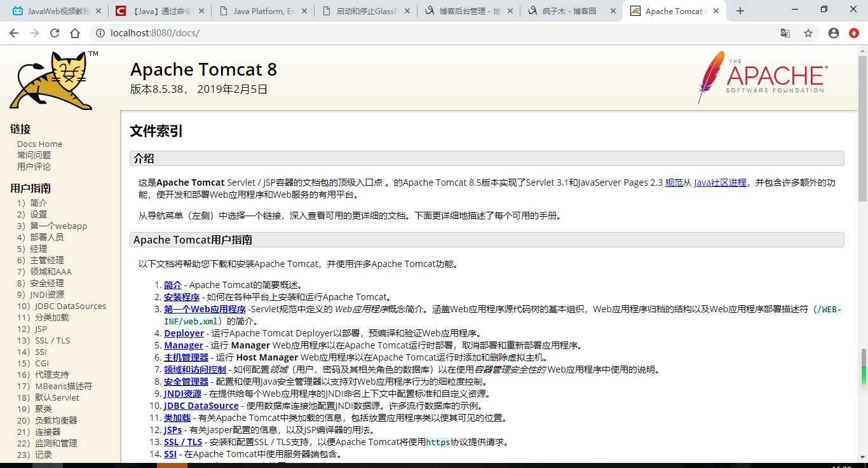Open the 领域和访问控制 link

click(x=195, y=369)
